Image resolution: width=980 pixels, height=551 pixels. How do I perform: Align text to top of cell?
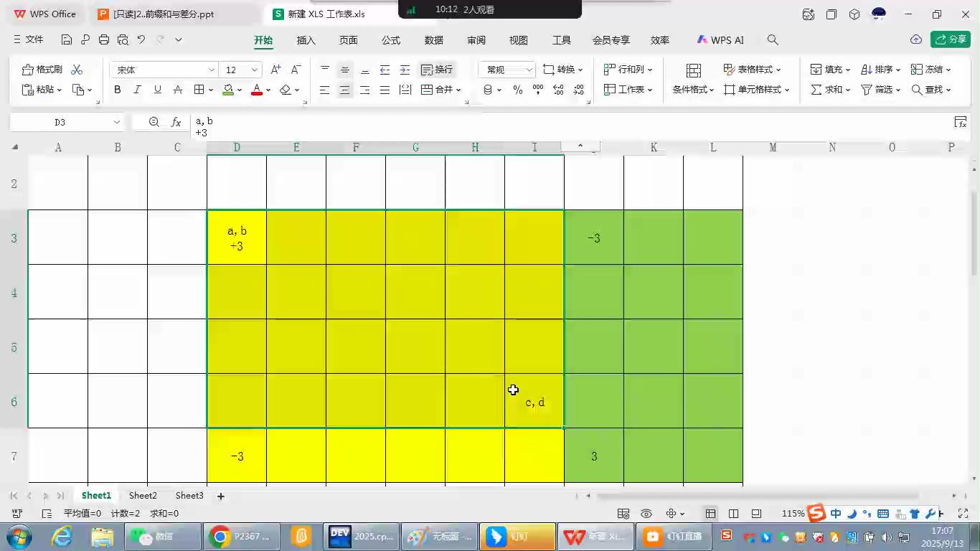325,70
